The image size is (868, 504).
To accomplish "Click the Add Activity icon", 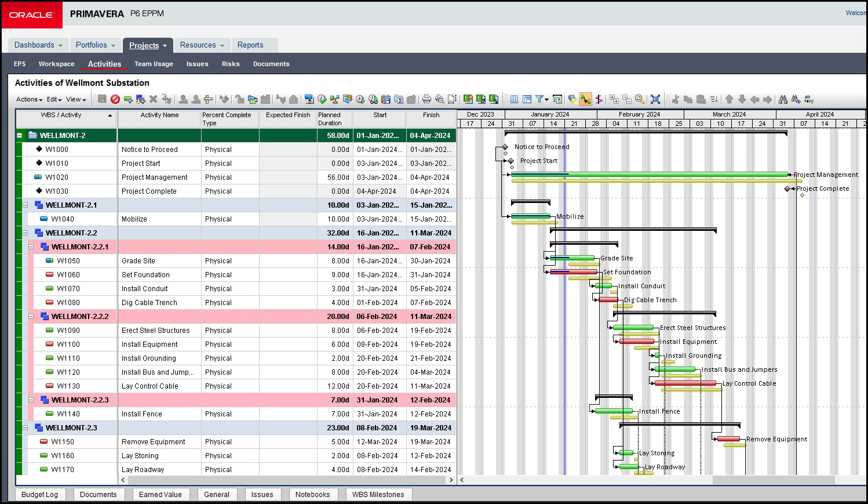I will [128, 99].
